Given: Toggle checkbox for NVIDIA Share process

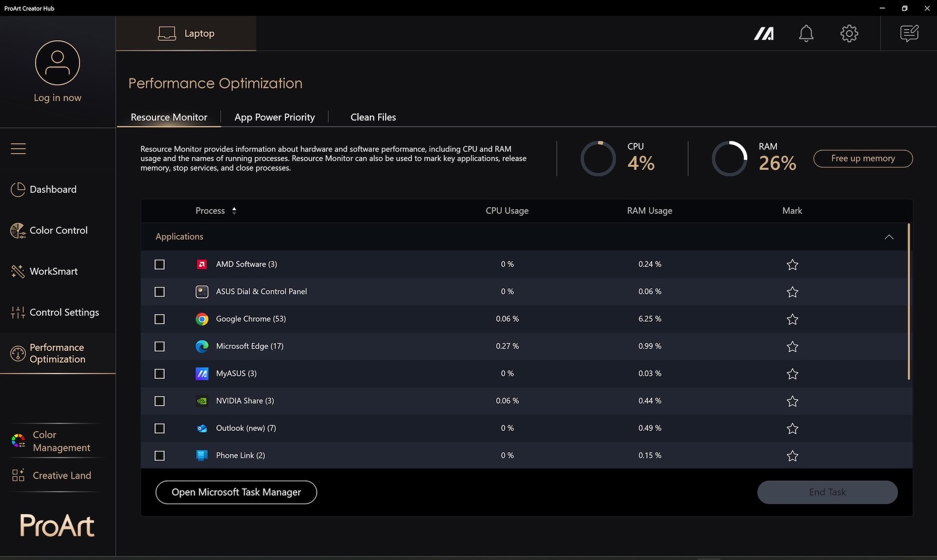Looking at the screenshot, I should click(160, 400).
